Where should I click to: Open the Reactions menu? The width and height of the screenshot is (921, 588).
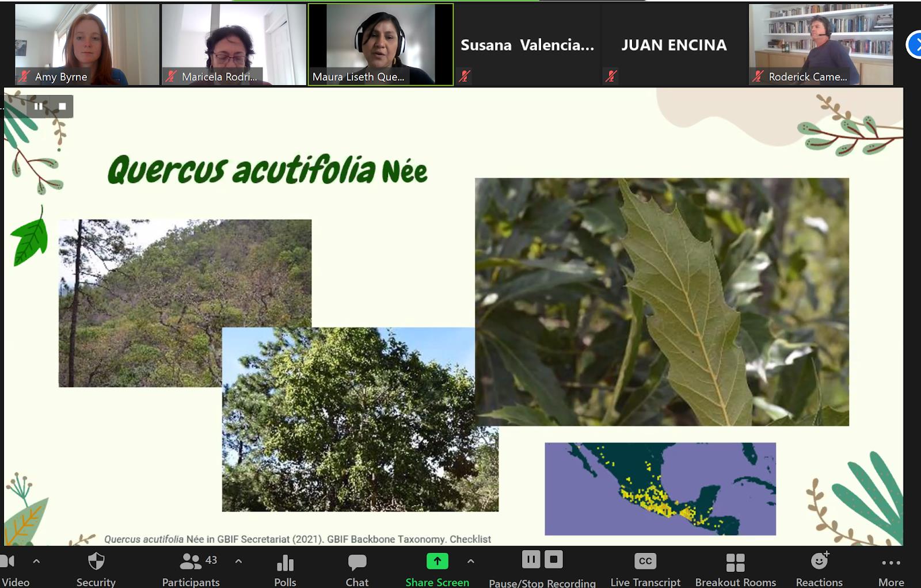(819, 561)
